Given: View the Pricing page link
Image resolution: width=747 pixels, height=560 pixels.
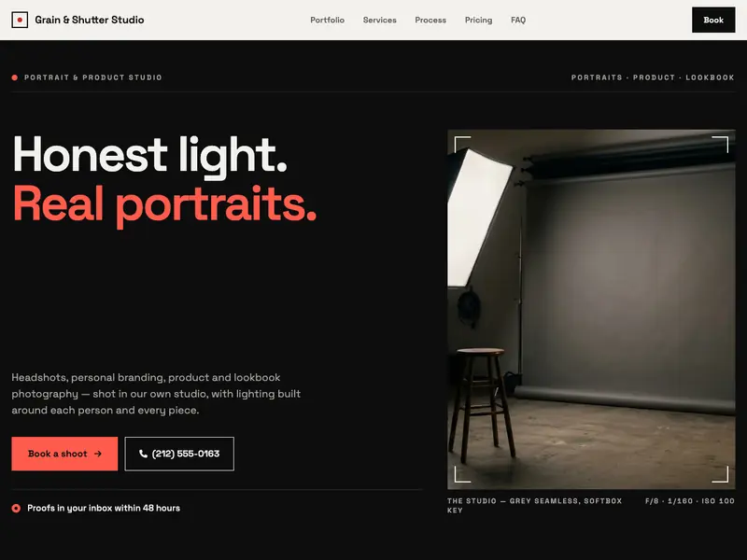Looking at the screenshot, I should (479, 20).
